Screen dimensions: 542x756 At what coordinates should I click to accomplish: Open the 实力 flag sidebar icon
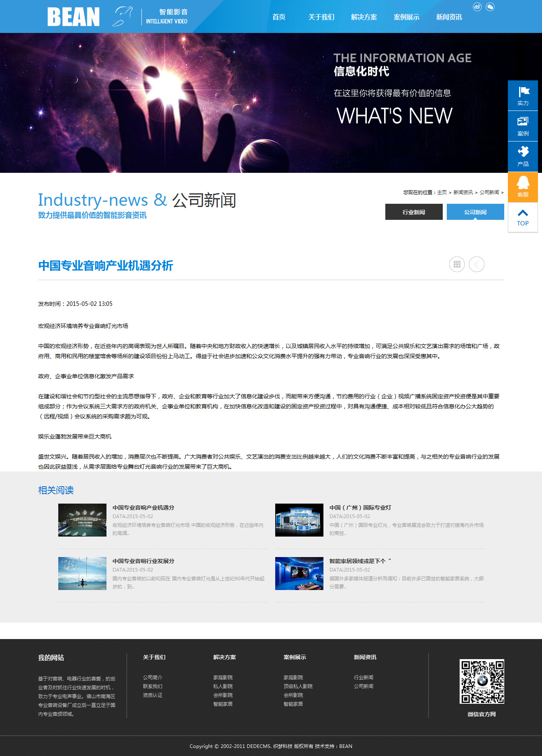pyautogui.click(x=523, y=96)
